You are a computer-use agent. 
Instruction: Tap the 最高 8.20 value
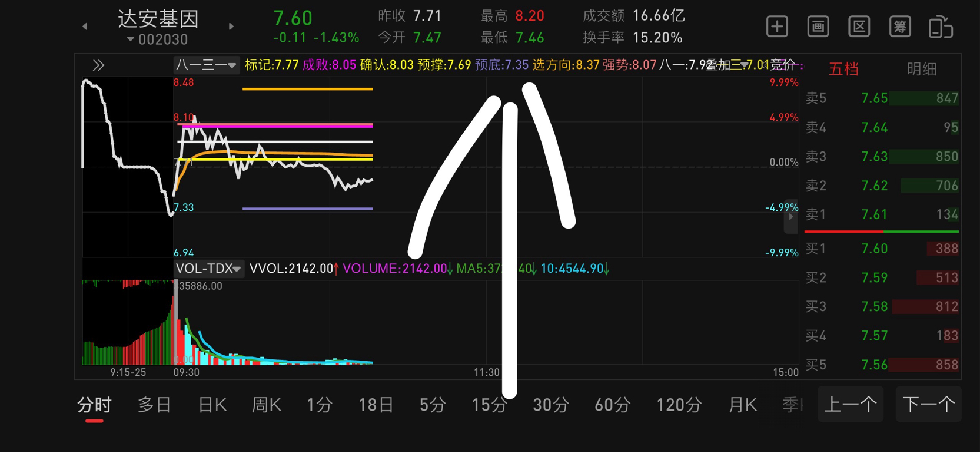click(530, 16)
